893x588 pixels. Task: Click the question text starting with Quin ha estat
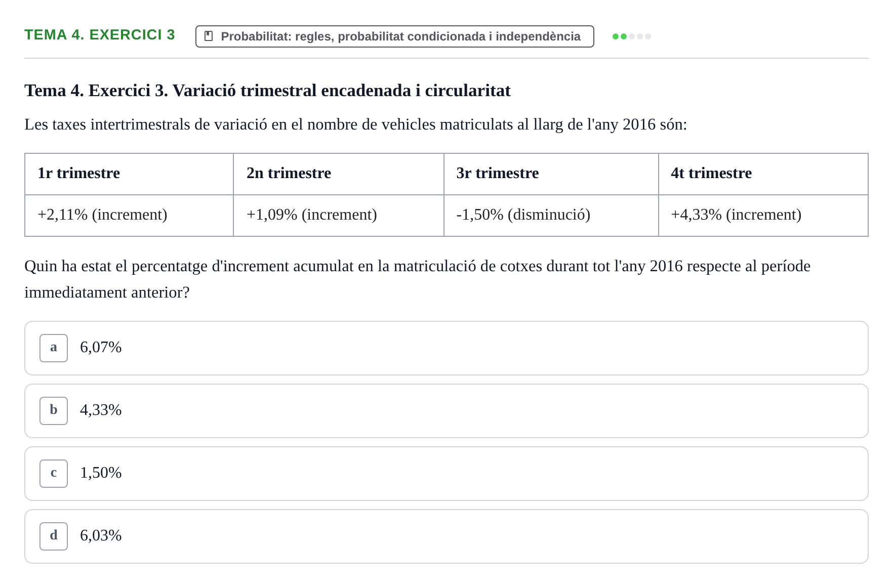point(418,279)
